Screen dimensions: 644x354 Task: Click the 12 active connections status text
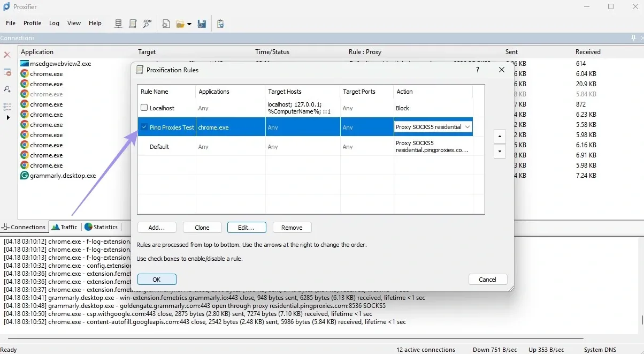[x=426, y=350]
